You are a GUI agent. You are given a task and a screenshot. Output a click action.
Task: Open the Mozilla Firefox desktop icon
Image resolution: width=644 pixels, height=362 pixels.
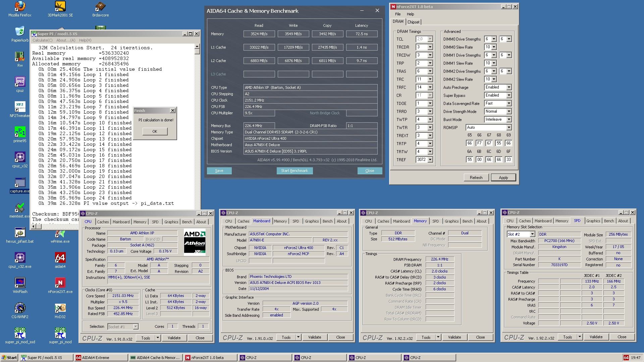coord(20,9)
